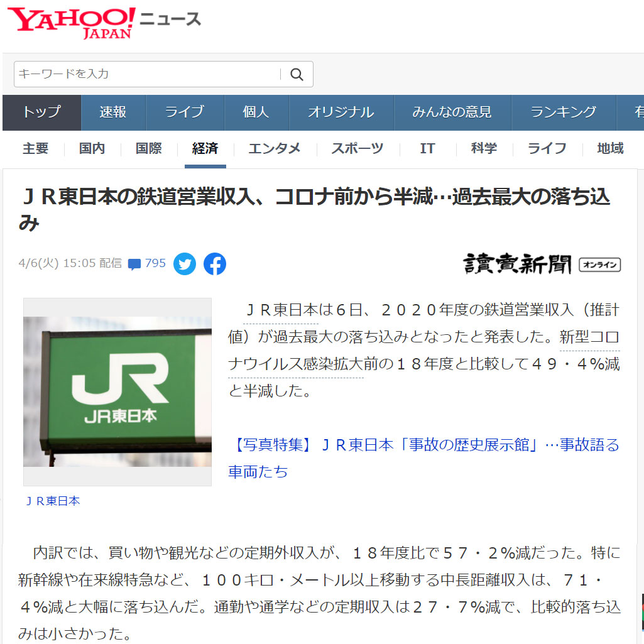
Task: Open the みんなの意見 tab
Action: tap(452, 112)
